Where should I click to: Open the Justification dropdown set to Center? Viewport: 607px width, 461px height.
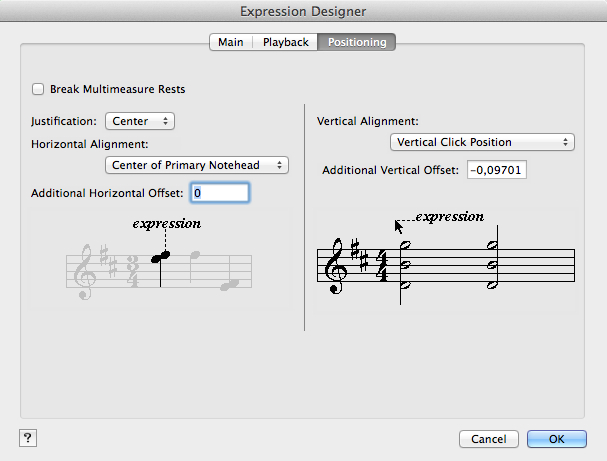point(140,121)
